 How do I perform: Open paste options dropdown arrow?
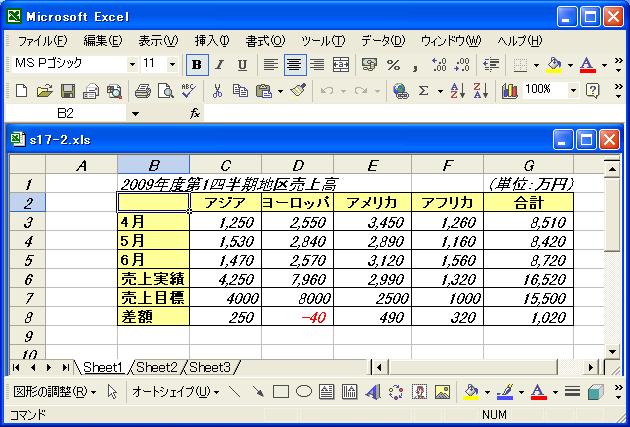[280, 92]
